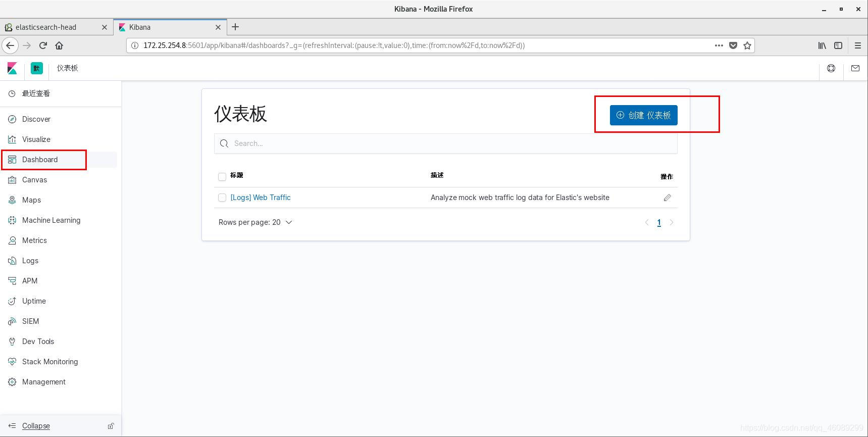Click the create dashboard button

coord(643,115)
